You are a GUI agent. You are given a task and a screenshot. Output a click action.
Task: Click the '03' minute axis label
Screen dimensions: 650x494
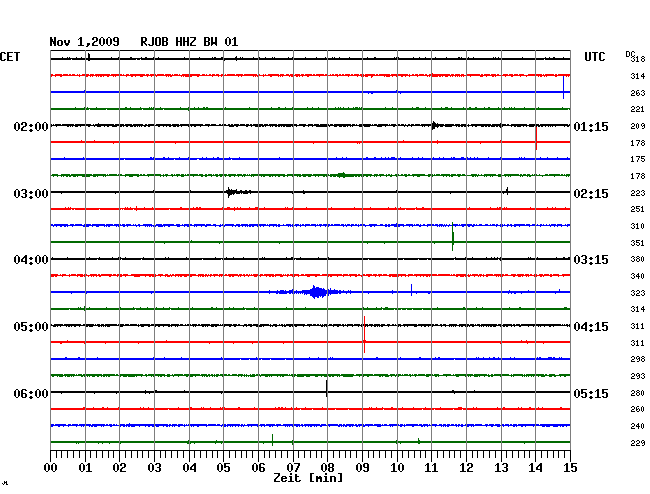(154, 468)
